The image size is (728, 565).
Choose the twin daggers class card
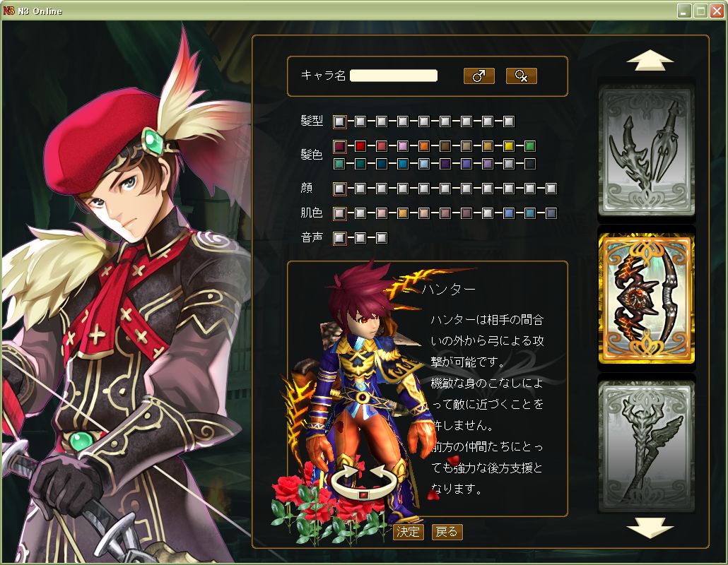(x=646, y=150)
